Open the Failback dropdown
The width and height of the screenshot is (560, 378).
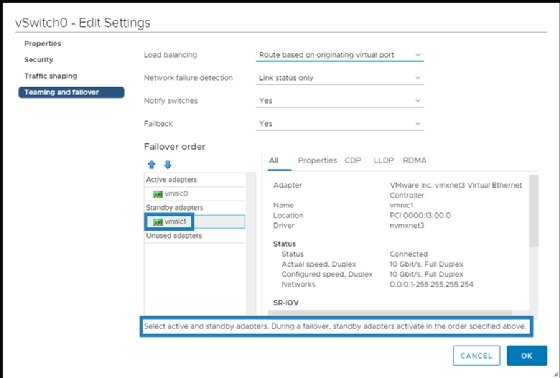click(x=340, y=124)
